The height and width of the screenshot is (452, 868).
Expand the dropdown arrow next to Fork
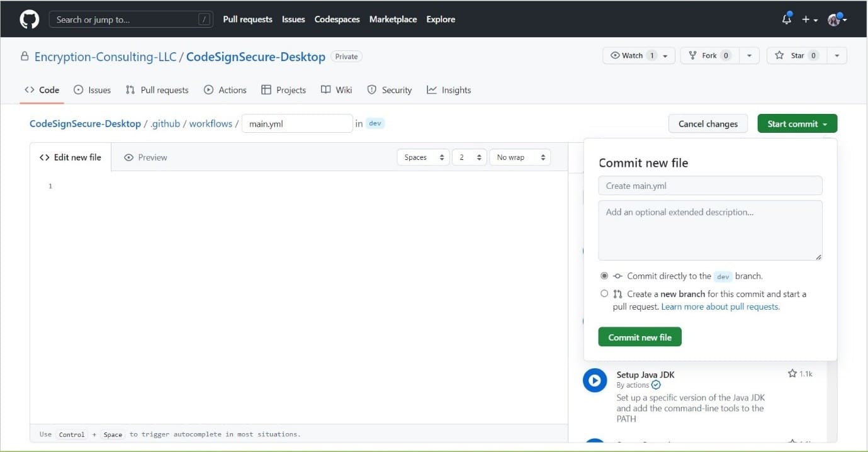(749, 55)
